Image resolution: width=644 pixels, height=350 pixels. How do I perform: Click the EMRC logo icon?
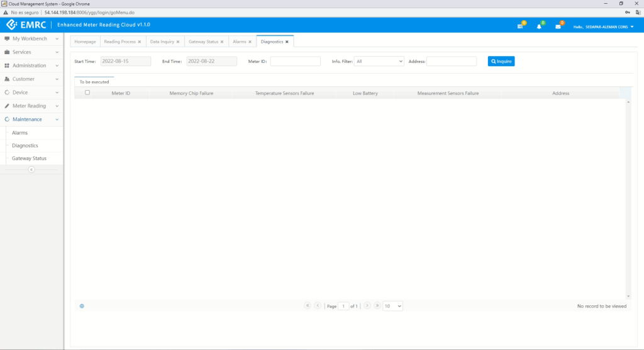(x=11, y=25)
